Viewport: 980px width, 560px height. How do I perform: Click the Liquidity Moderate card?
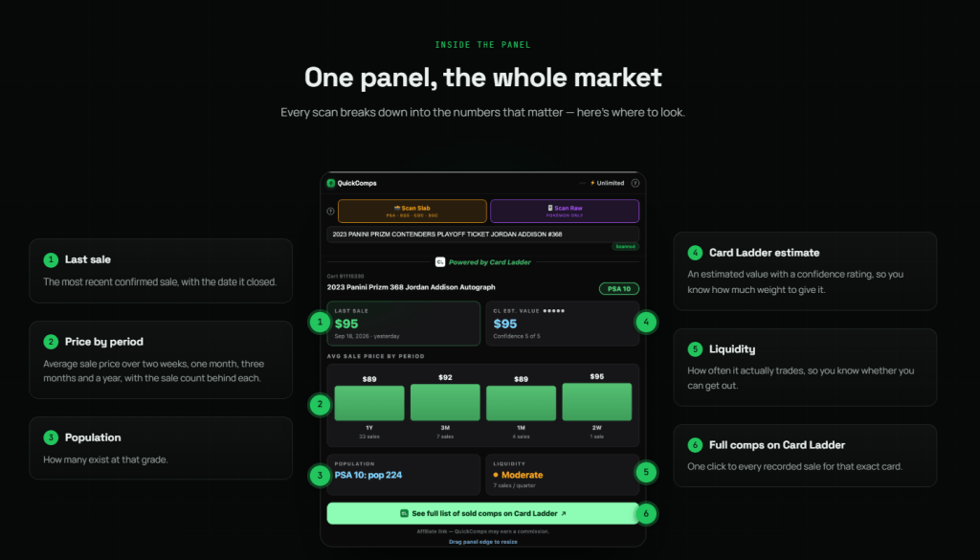[x=563, y=475]
